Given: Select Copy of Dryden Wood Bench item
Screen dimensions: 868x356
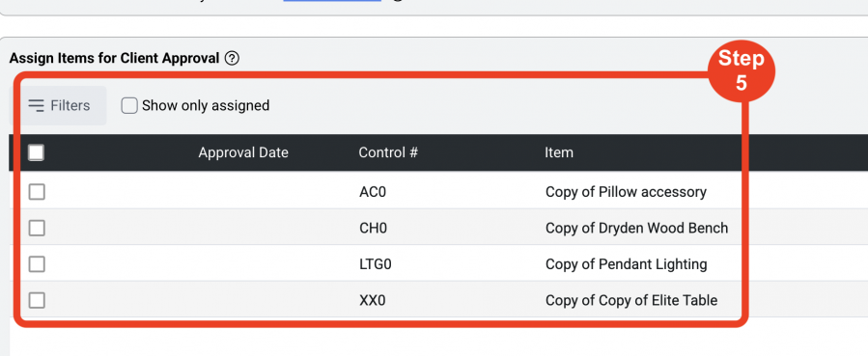Looking at the screenshot, I should click(636, 228).
